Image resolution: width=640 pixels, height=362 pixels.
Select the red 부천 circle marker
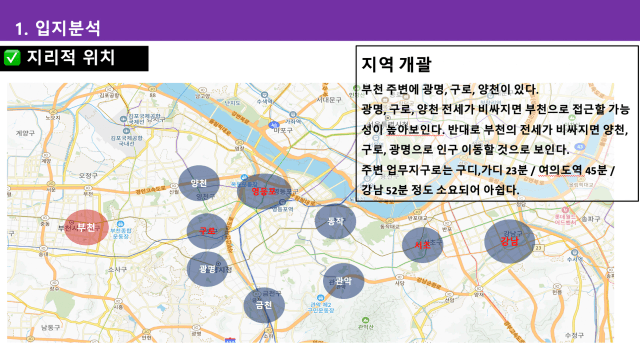(x=87, y=227)
